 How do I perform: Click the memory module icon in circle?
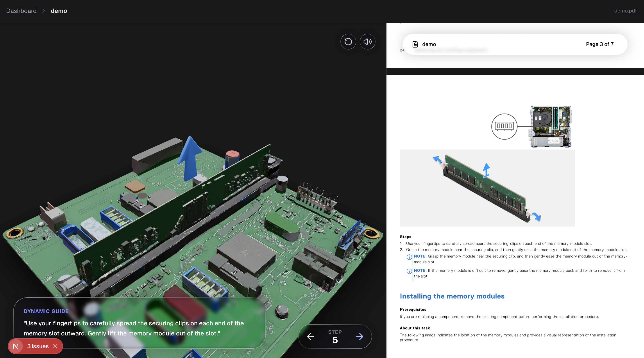tap(504, 126)
